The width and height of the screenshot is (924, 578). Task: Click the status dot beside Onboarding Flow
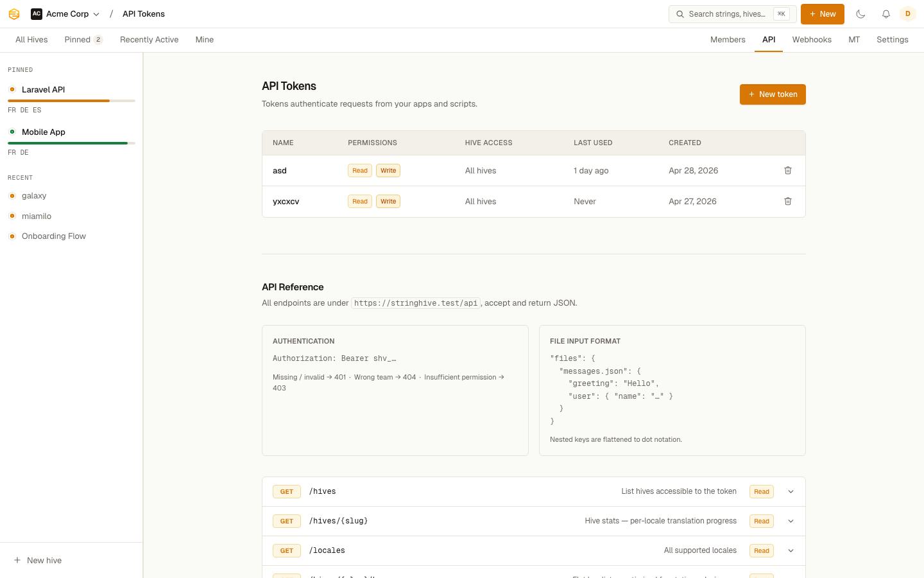(x=12, y=236)
